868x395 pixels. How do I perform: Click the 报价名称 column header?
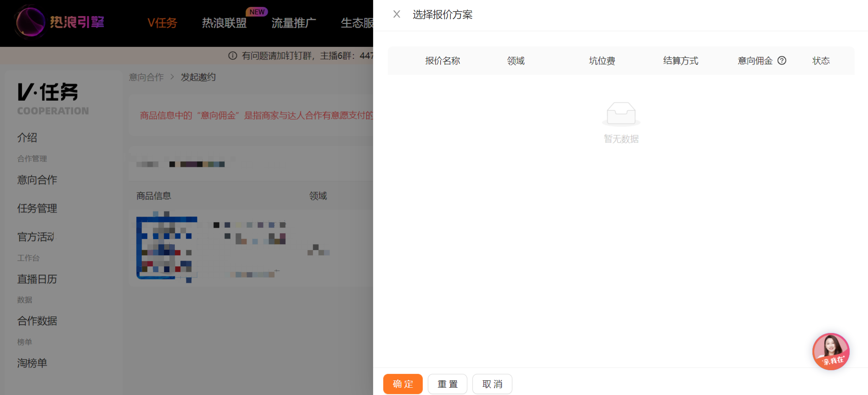pos(443,61)
